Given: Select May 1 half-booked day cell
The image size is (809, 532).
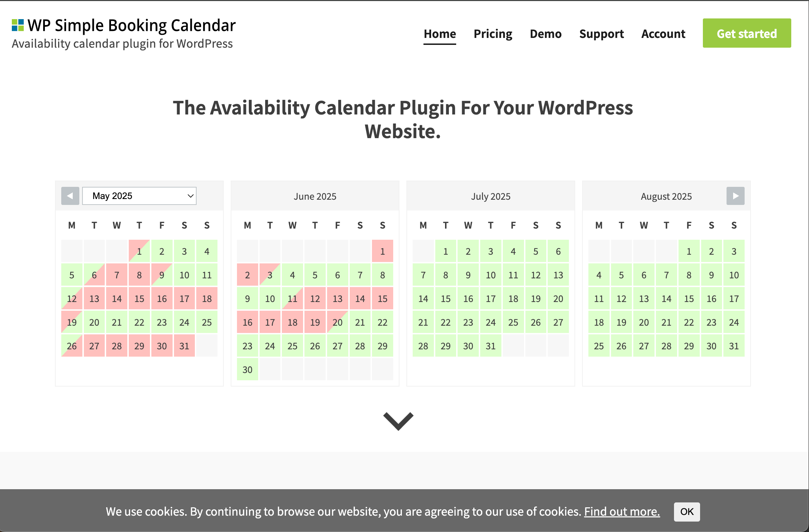Looking at the screenshot, I should point(139,251).
